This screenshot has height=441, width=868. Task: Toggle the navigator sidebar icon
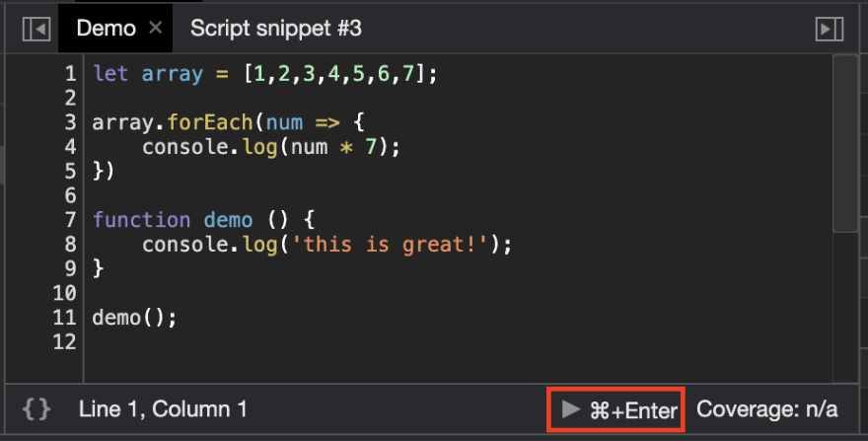tap(36, 29)
